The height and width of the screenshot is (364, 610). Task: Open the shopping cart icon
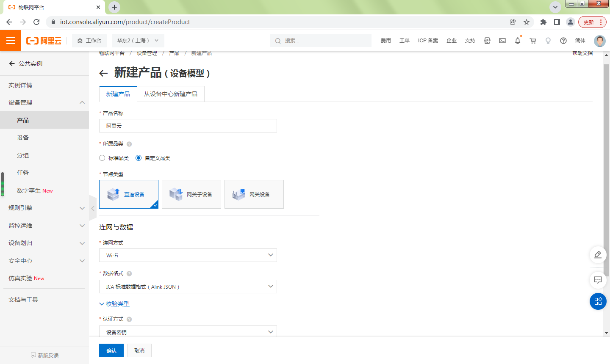(533, 41)
